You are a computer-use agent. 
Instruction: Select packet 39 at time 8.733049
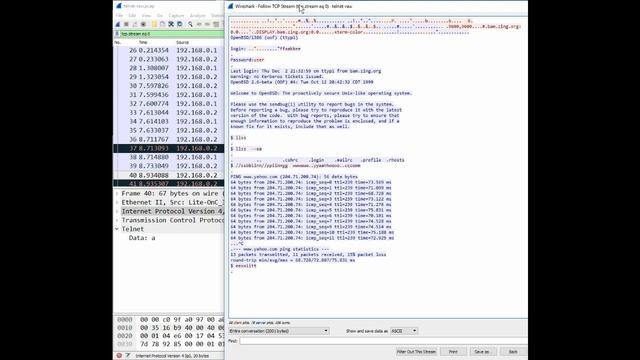(169, 166)
